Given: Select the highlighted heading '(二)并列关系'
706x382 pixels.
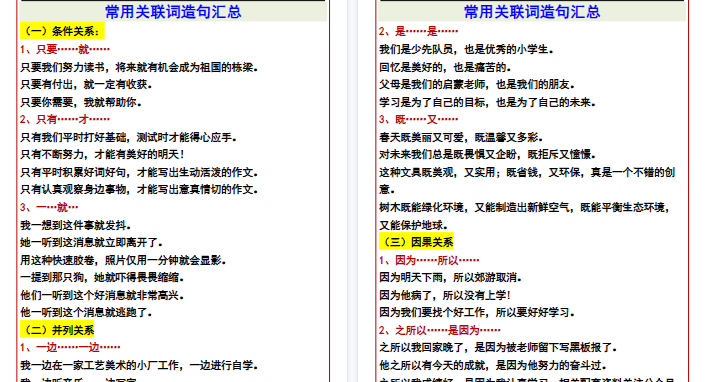Looking at the screenshot, I should pyautogui.click(x=57, y=330).
